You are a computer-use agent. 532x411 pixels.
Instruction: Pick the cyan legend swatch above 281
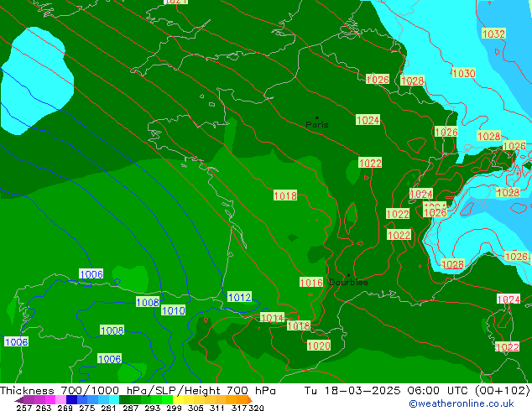[x=113, y=399]
